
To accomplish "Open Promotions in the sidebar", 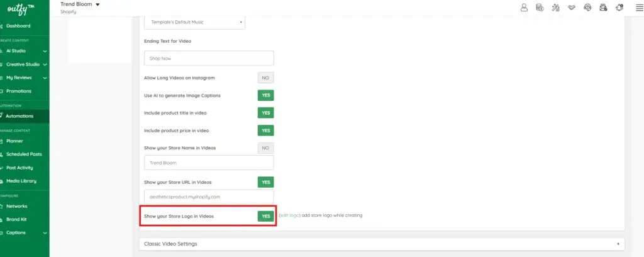I will click(x=18, y=91).
